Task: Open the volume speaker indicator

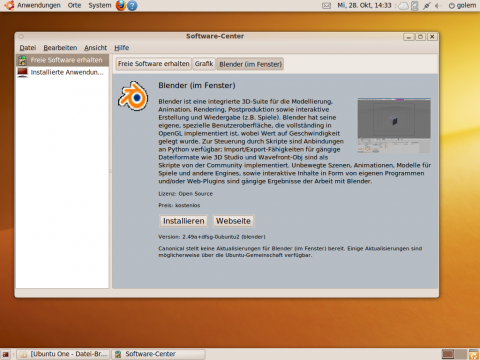Action: coord(439,6)
